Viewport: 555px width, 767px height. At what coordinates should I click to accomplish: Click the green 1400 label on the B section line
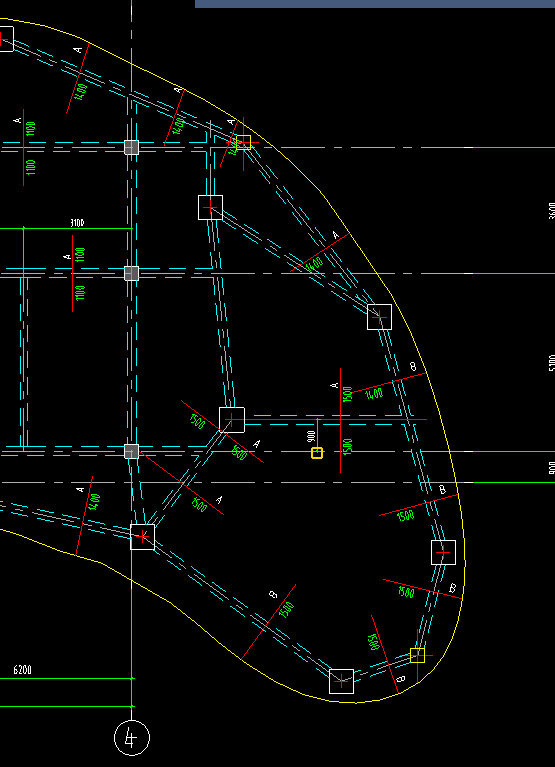pyautogui.click(x=375, y=393)
